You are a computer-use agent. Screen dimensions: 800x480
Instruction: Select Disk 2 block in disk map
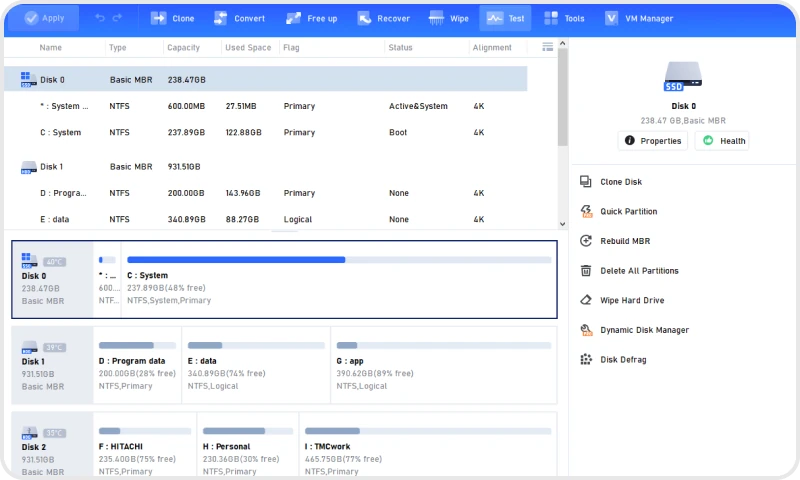pos(53,445)
